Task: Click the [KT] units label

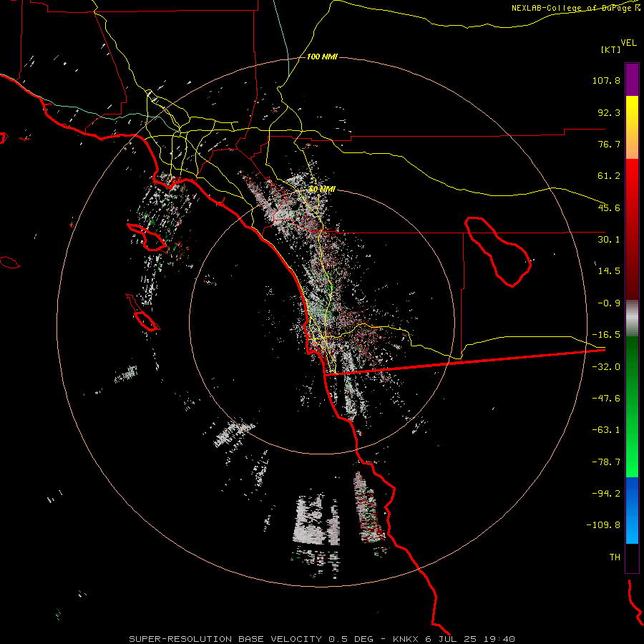Action: (610, 49)
